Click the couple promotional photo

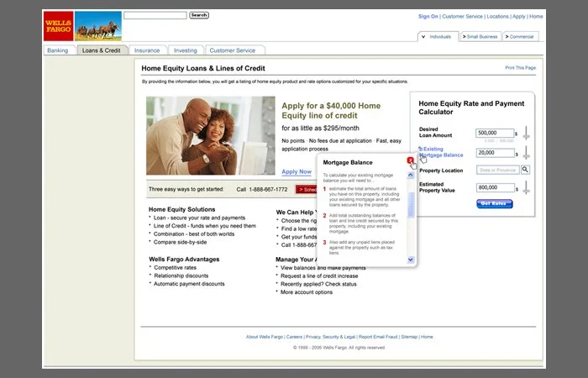tap(210, 135)
